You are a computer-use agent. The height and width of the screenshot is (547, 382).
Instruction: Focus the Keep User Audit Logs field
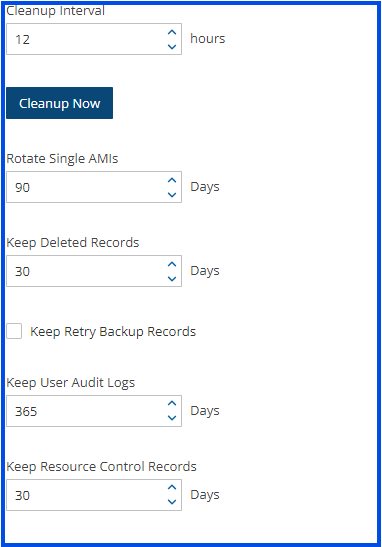(94, 411)
